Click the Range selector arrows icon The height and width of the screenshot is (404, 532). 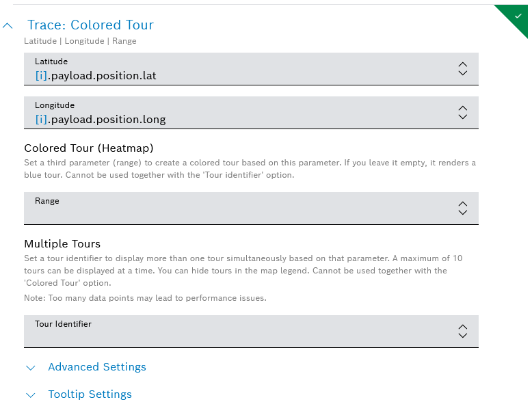tap(463, 208)
